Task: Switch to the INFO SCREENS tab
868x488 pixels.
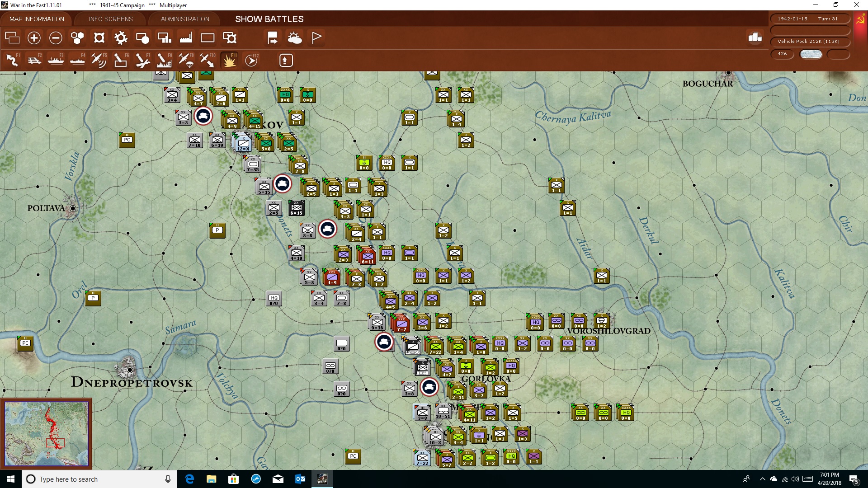Action: 111,19
